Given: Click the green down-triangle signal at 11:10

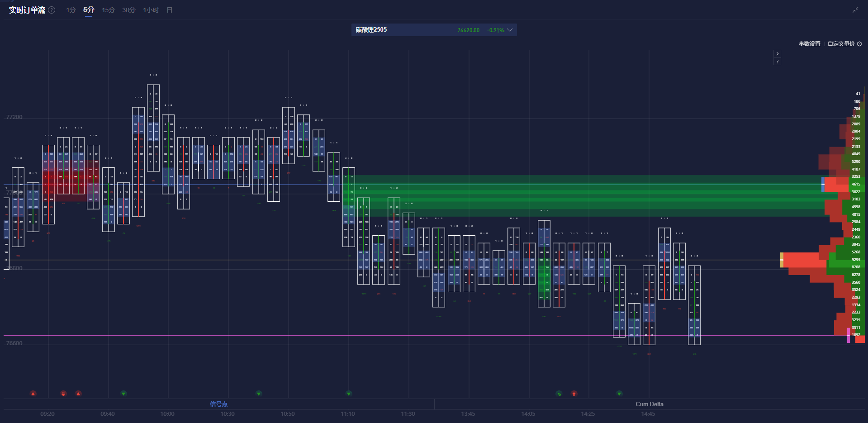Looking at the screenshot, I should pos(349,394).
